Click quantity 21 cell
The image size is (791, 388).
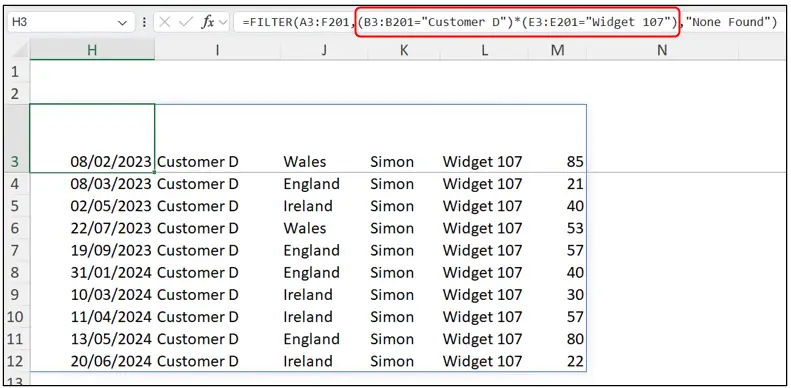(x=557, y=184)
